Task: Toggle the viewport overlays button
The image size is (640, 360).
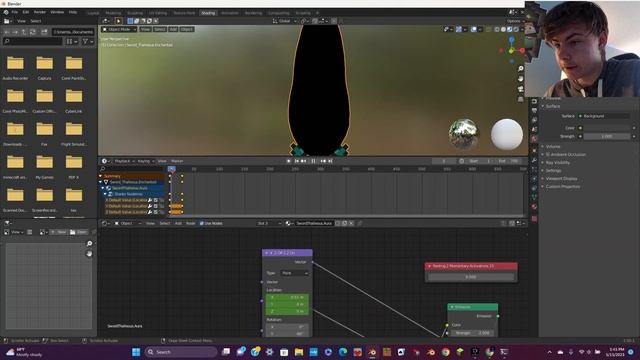Action: [x=473, y=29]
